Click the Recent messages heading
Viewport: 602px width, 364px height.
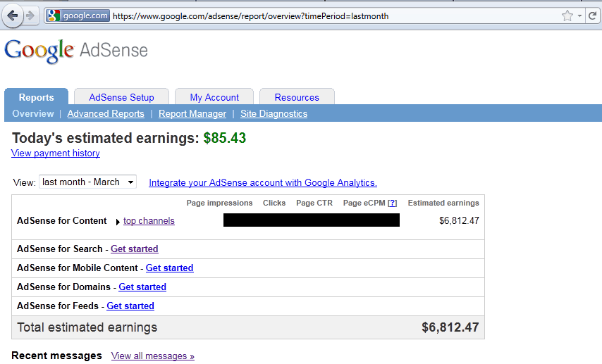click(57, 356)
